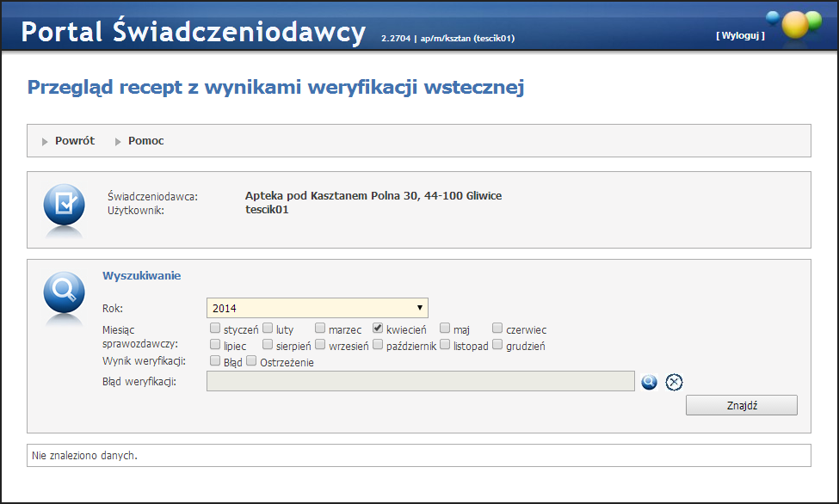Image resolution: width=839 pixels, height=504 pixels.
Task: Click the Miesiąc sprawozdawczy: label
Action: 140,337
